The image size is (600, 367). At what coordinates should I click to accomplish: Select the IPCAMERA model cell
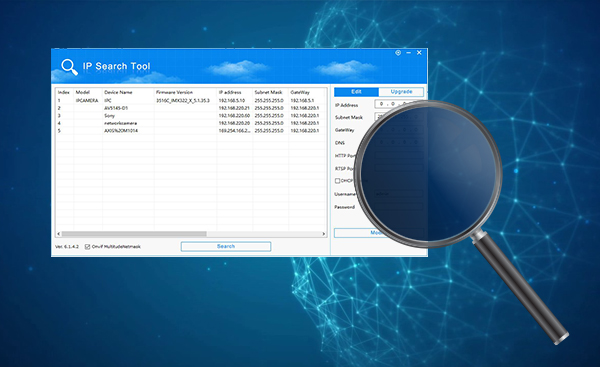tap(87, 101)
